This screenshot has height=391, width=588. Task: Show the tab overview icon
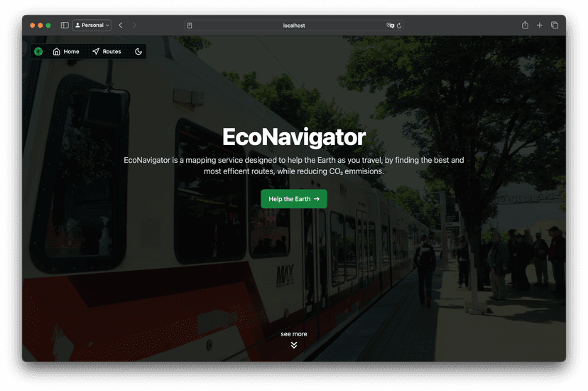point(554,25)
